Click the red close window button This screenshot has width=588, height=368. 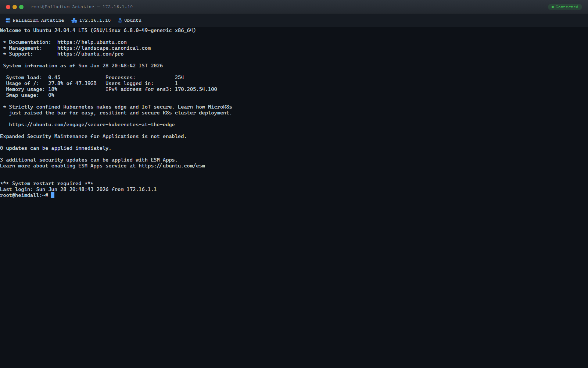[x=8, y=7]
